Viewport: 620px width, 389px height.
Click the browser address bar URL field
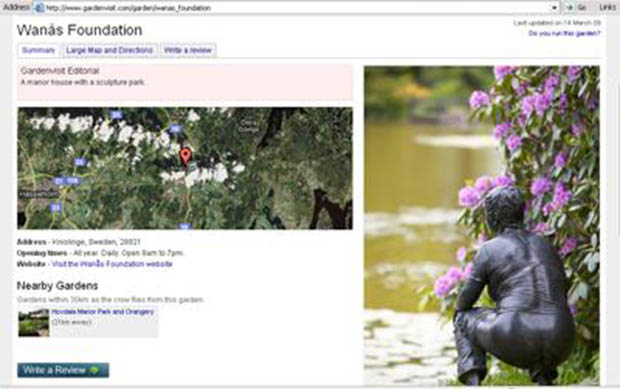297,8
